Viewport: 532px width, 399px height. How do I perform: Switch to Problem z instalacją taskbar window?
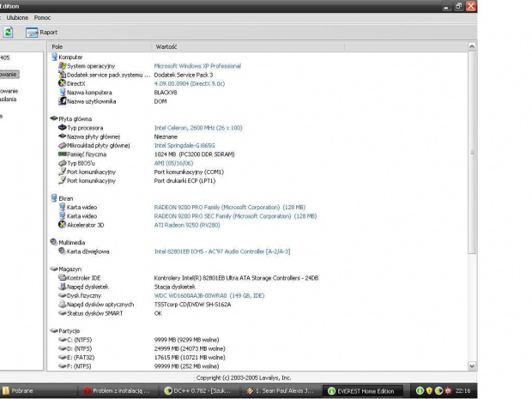[x=118, y=391]
